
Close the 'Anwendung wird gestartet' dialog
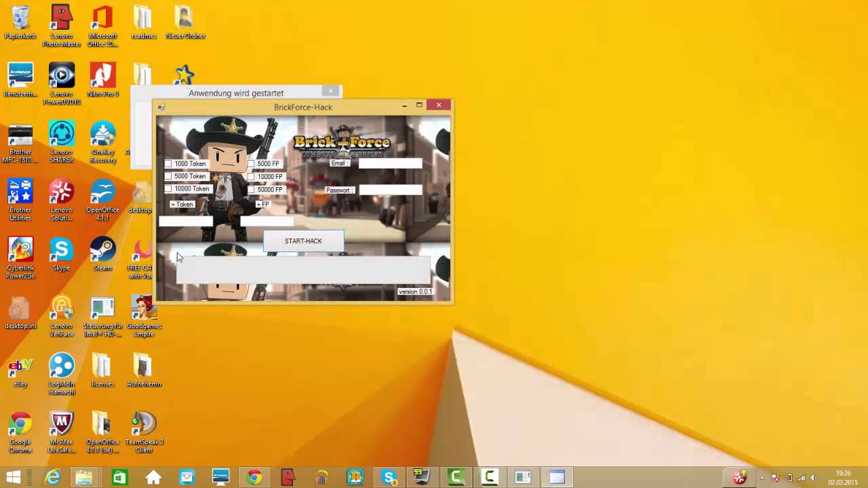coord(331,91)
